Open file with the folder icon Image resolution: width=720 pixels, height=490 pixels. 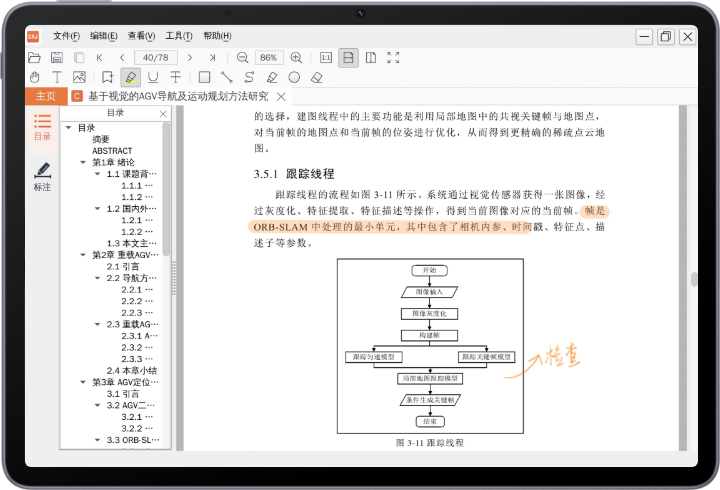[34, 58]
